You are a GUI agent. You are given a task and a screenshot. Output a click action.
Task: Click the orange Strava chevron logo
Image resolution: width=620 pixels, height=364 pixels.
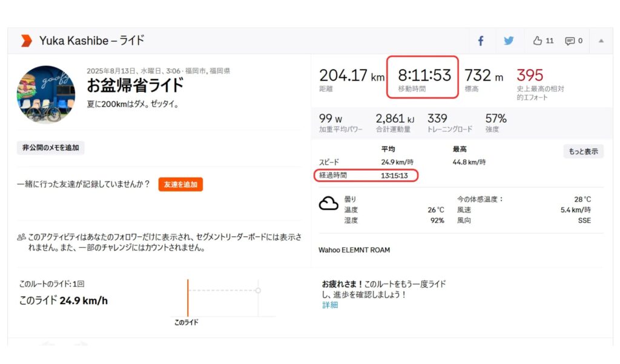click(26, 41)
